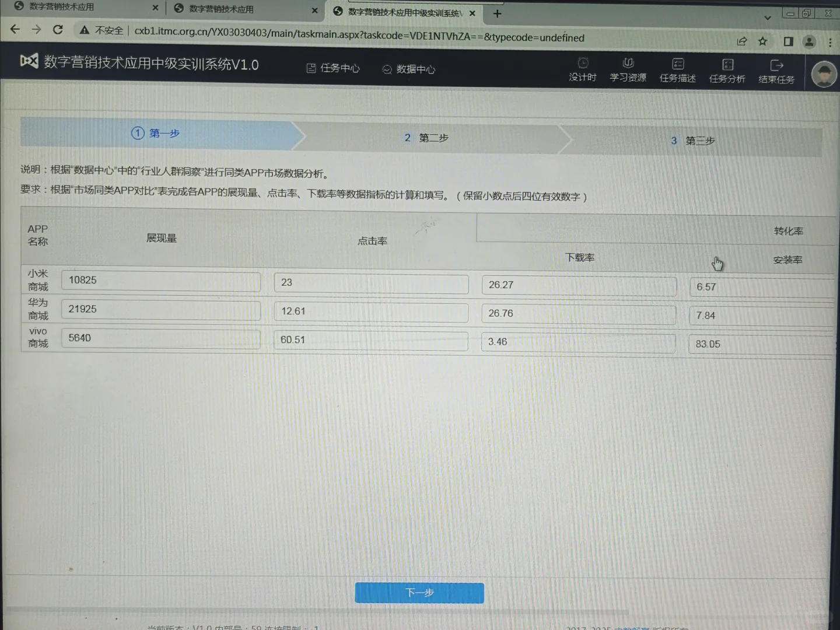Close the active 实训系统 tab
This screenshot has width=840, height=630.
[x=473, y=13]
